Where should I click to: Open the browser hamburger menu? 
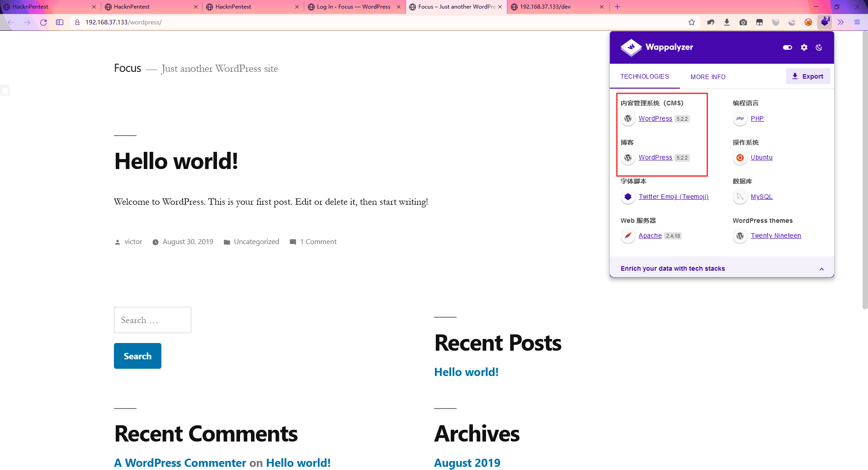857,22
